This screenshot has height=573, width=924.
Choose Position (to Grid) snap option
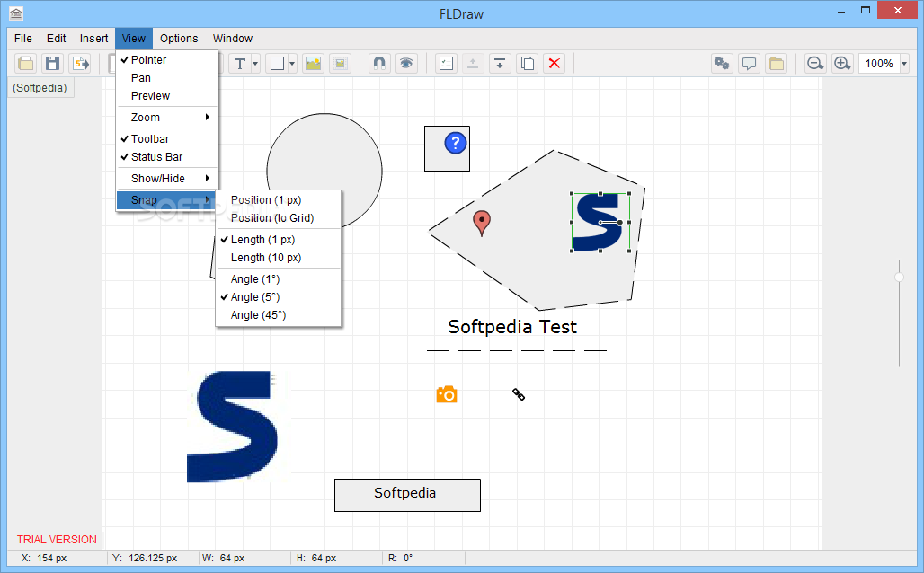tap(279, 218)
